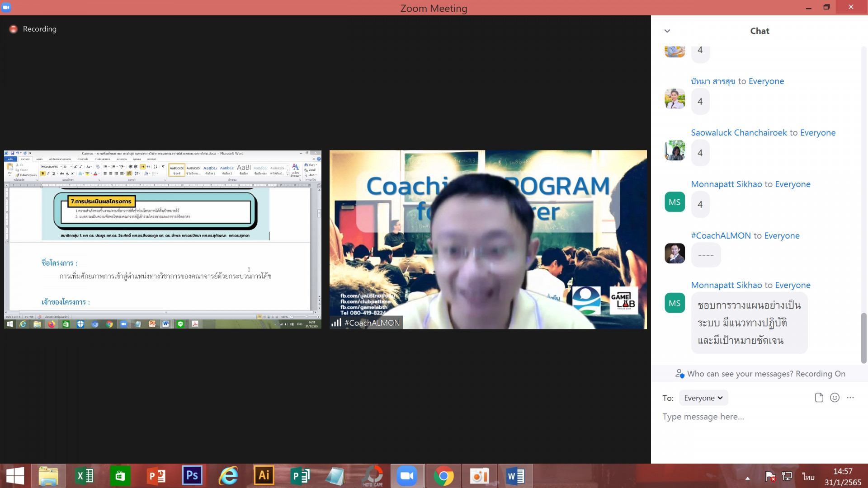Select the #CoachALMON video tile

click(x=488, y=239)
